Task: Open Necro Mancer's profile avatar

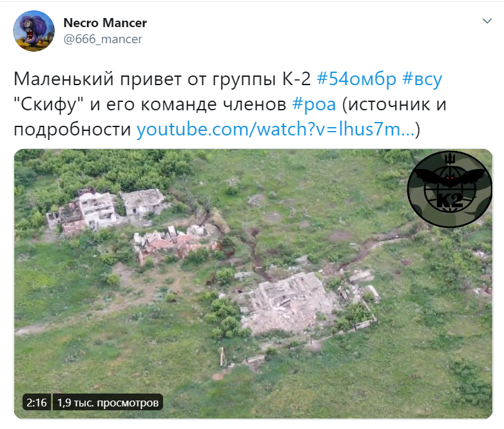Action: pyautogui.click(x=34, y=31)
